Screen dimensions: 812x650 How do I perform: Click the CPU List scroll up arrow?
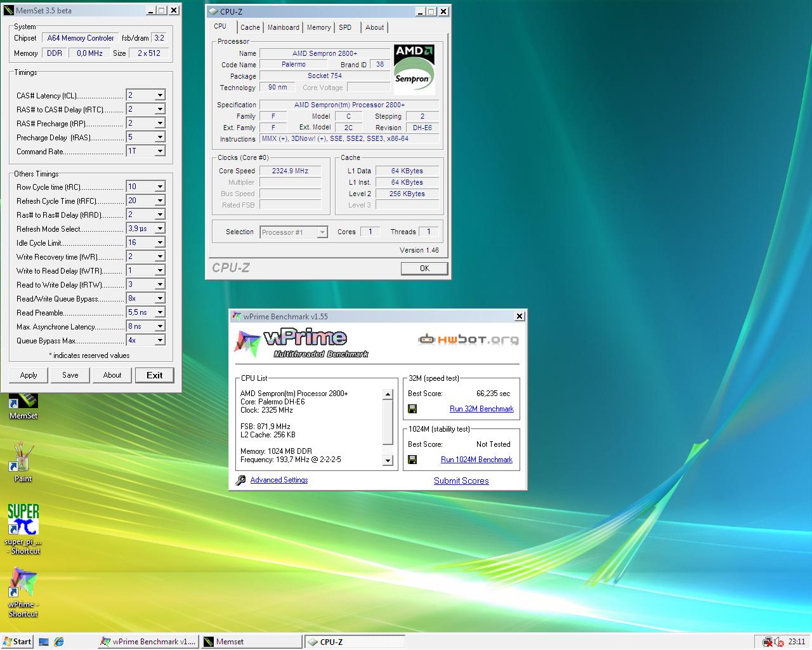pos(388,395)
